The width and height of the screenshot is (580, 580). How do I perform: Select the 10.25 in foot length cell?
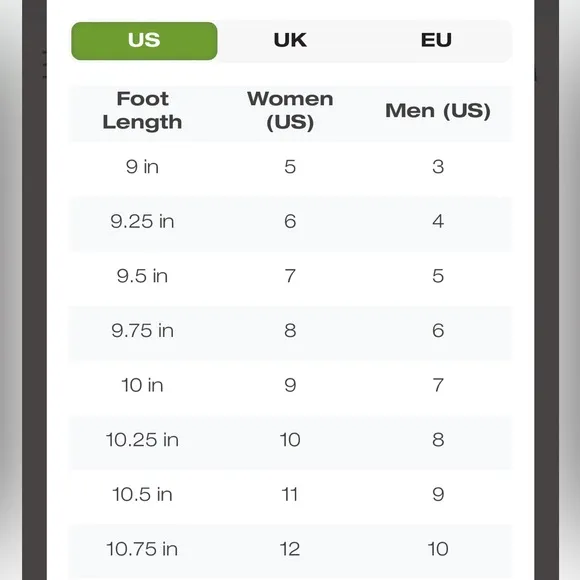[142, 440]
